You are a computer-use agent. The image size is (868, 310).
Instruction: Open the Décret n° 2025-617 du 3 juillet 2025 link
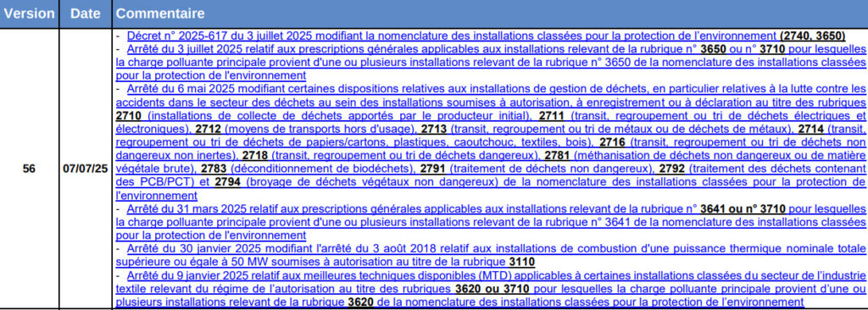pos(486,36)
